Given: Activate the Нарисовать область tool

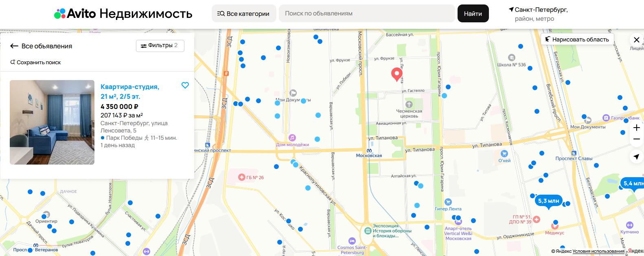Looking at the screenshot, I should 577,39.
